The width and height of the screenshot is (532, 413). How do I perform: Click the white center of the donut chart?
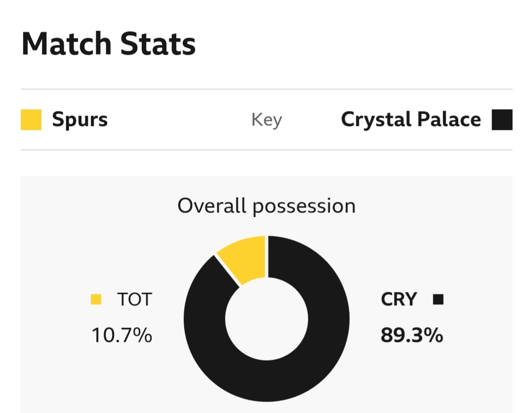(267, 319)
